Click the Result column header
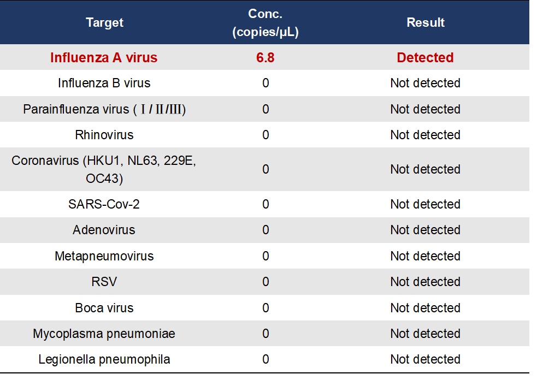This screenshot has width=555, height=392. pyautogui.click(x=426, y=22)
